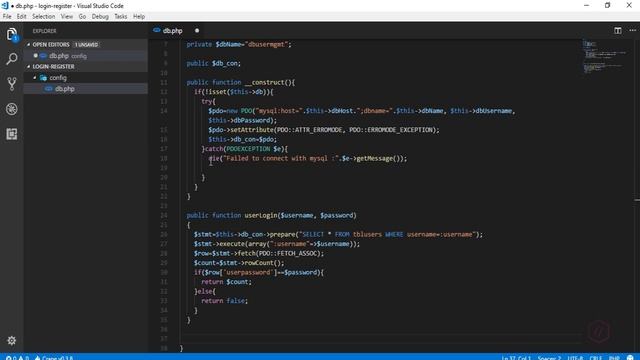The height and width of the screenshot is (360, 640).
Task: Change indentation via Spaces: 2 status item
Action: [549, 358]
